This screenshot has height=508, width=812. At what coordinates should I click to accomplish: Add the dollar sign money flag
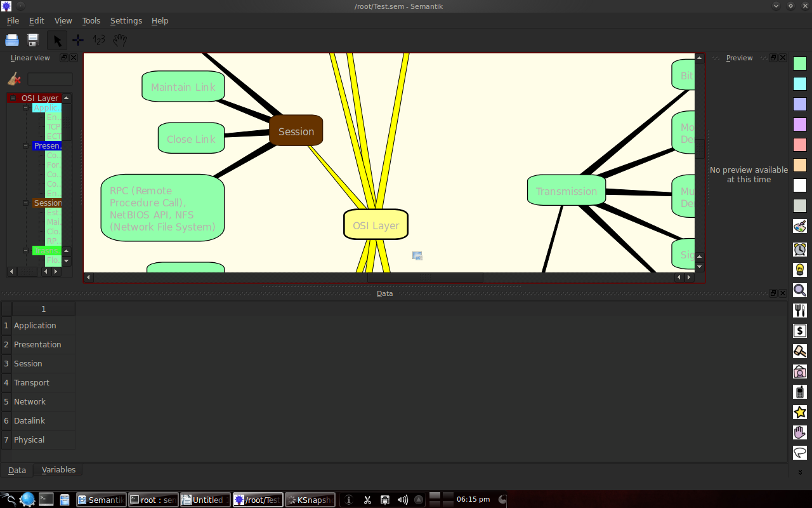click(800, 331)
